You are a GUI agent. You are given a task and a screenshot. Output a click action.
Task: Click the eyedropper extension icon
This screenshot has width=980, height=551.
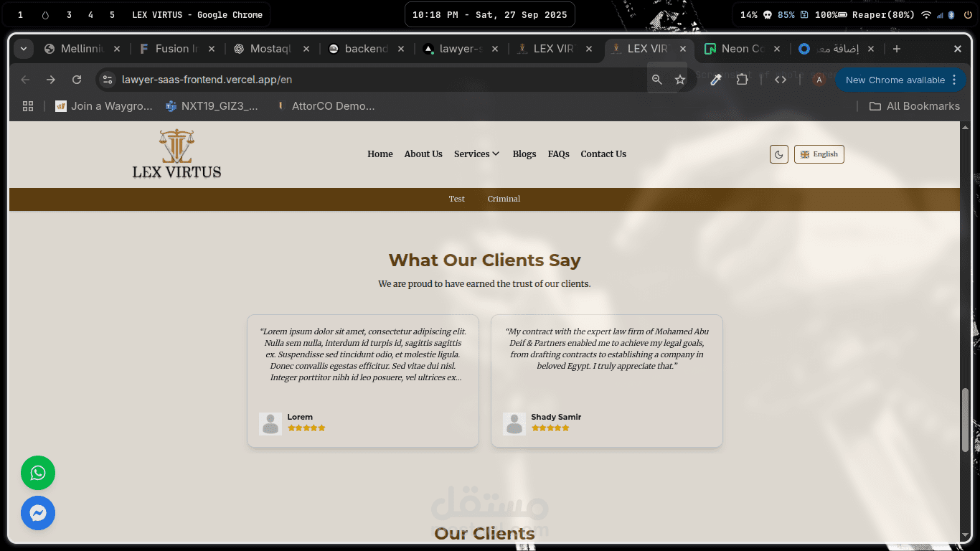pos(715,80)
